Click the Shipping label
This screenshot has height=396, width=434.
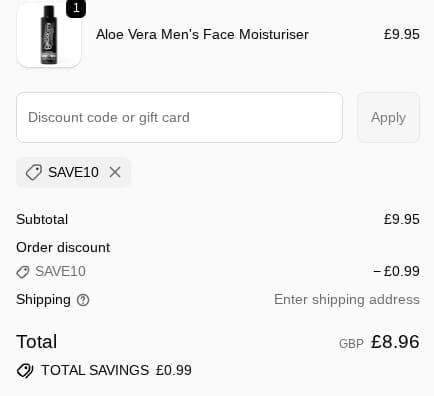[x=43, y=299]
